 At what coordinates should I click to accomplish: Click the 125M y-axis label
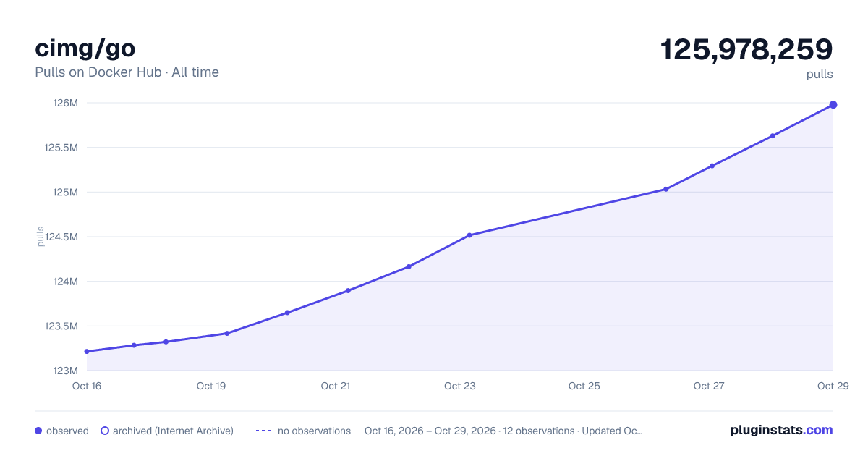pos(65,192)
